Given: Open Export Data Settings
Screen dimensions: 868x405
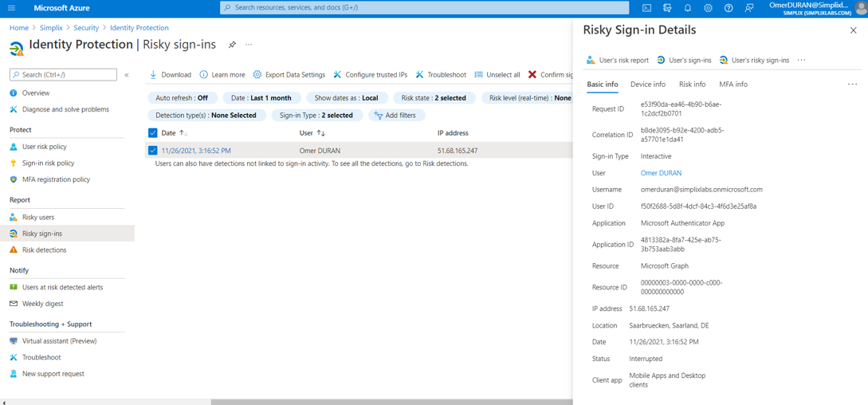Looking at the screenshot, I should [289, 75].
